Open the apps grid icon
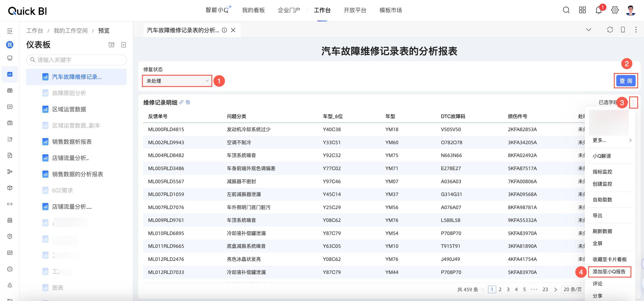644x301 pixels. coord(582,10)
